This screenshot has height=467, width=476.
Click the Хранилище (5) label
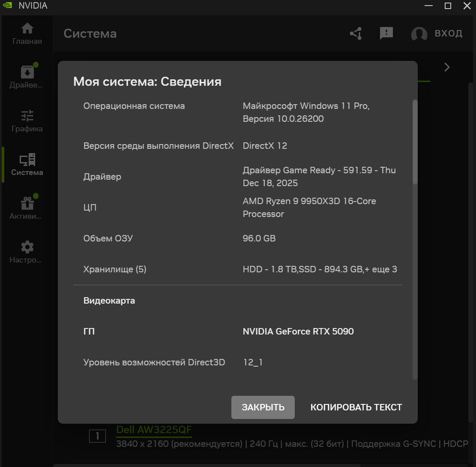pyautogui.click(x=115, y=269)
